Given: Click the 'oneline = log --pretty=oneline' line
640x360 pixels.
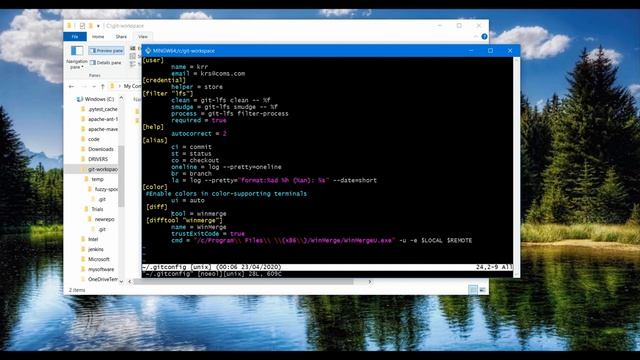Looking at the screenshot, I should pyautogui.click(x=226, y=167).
